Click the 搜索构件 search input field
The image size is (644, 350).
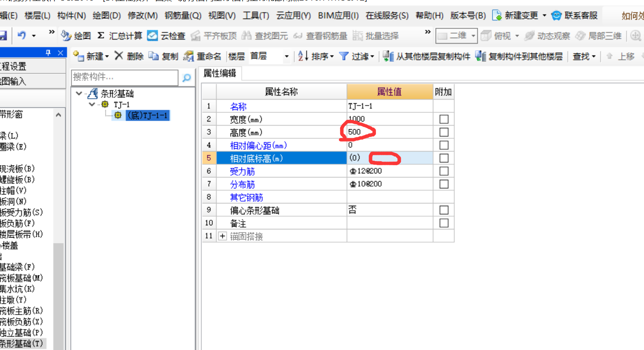click(124, 78)
